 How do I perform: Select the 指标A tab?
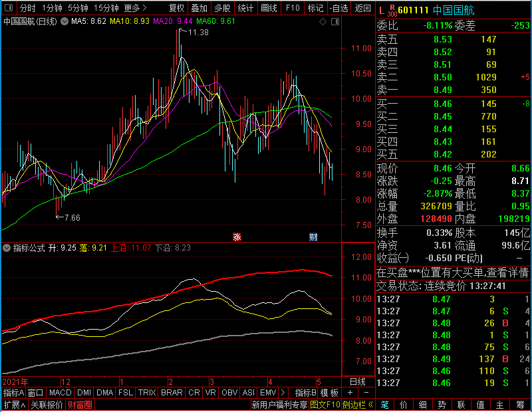pyautogui.click(x=13, y=393)
